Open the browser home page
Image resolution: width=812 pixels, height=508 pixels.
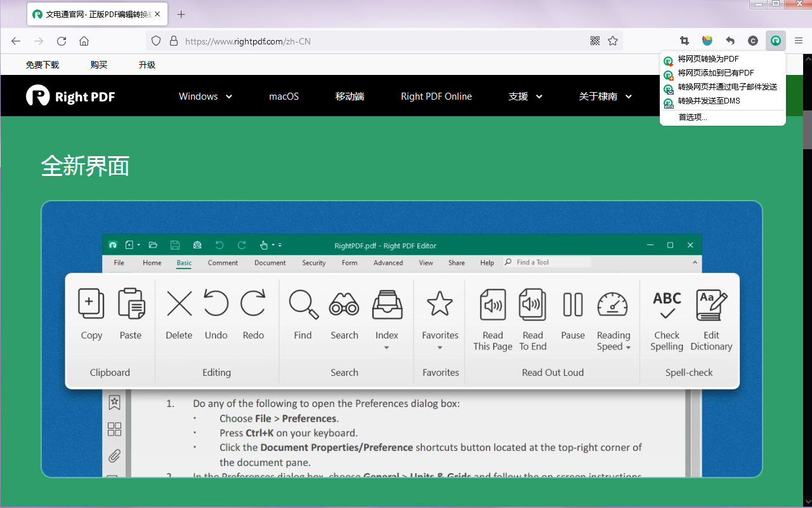(x=84, y=41)
